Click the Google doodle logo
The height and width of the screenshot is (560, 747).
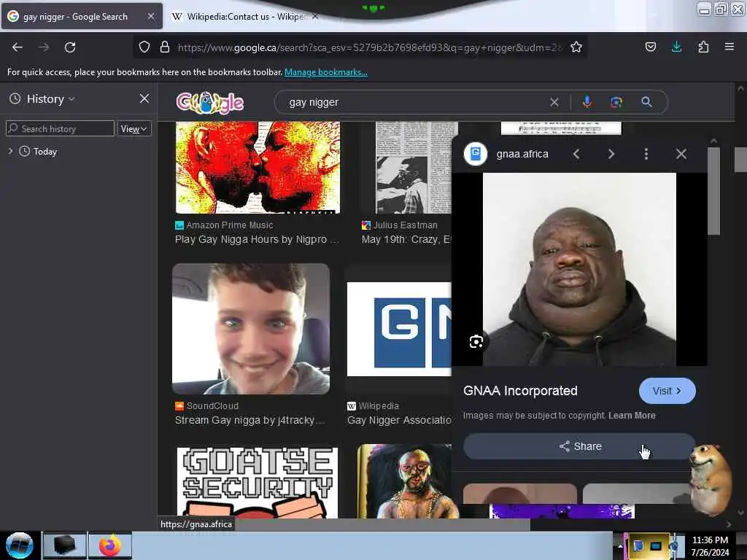209,102
